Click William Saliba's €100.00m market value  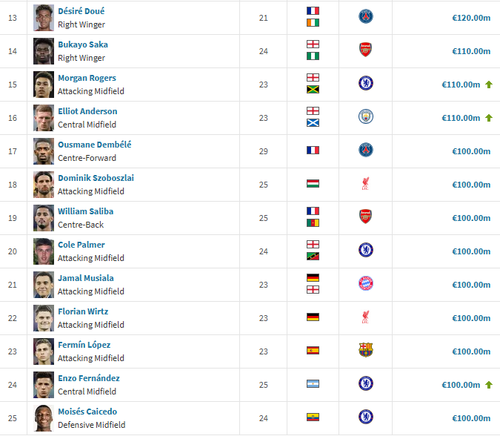[471, 218]
